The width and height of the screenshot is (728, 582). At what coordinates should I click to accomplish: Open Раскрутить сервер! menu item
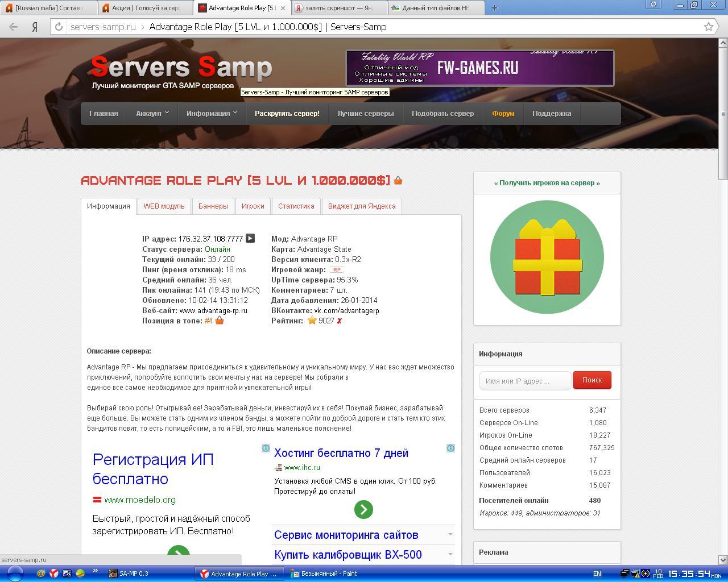(x=287, y=113)
